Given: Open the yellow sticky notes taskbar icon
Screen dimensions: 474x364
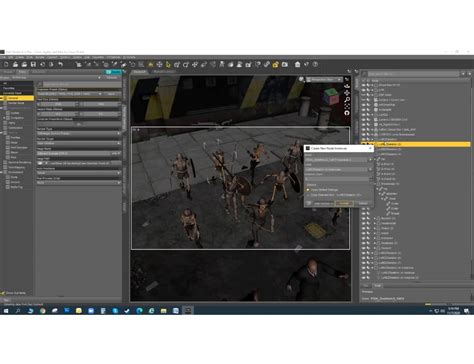Looking at the screenshot, I should coord(79,311).
